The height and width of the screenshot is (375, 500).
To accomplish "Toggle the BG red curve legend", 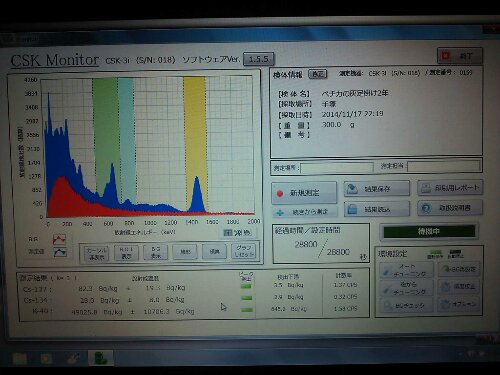I will [x=59, y=239].
